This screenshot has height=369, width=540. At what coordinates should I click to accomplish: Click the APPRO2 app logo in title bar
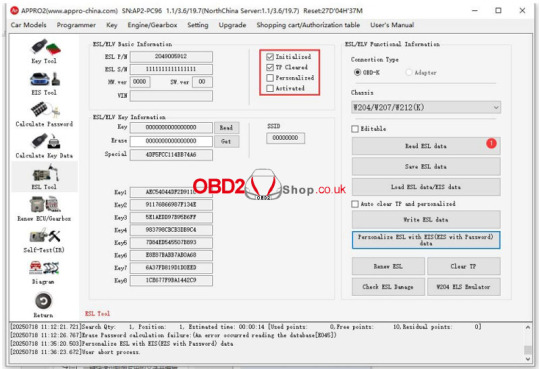[x=14, y=11]
